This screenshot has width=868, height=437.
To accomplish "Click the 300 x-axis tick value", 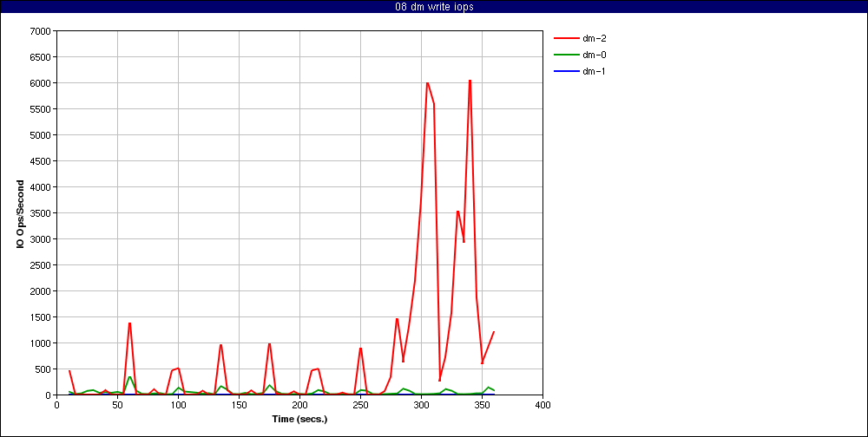I will tap(421, 405).
